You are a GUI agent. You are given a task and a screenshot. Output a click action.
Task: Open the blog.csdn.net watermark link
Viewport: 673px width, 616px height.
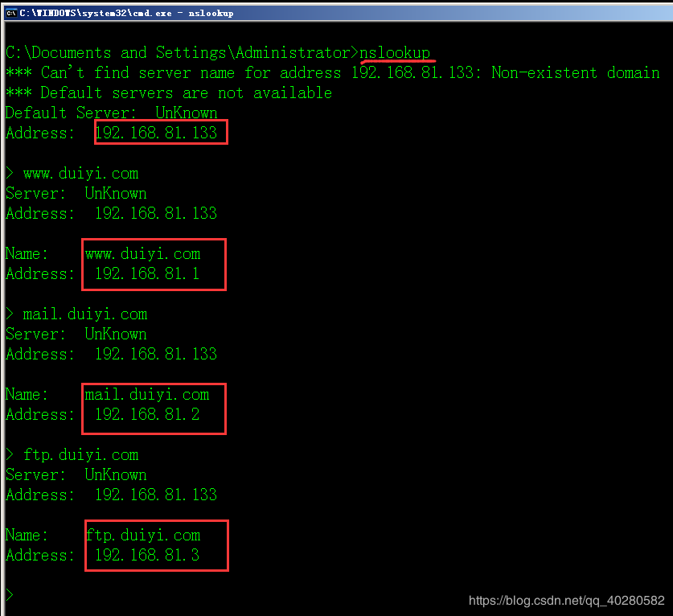point(566,601)
